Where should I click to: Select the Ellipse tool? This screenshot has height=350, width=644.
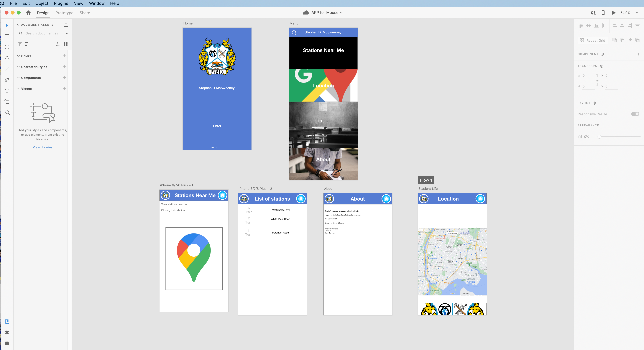(x=7, y=47)
